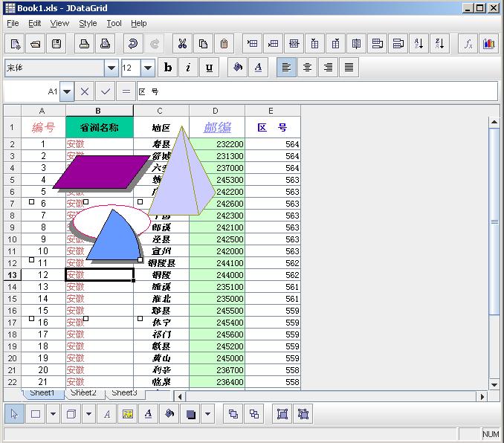504x443 pixels.
Task: Open the Tool menu
Action: point(114,24)
